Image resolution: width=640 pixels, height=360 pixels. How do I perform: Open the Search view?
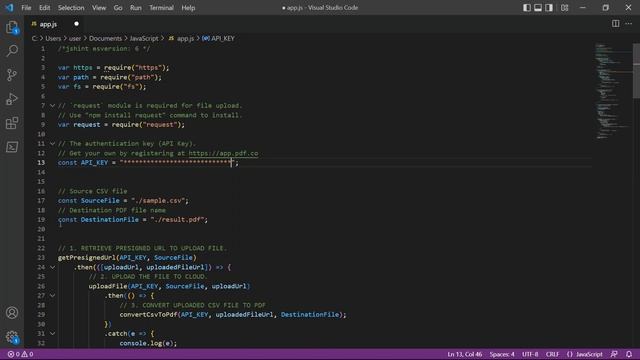[12, 51]
